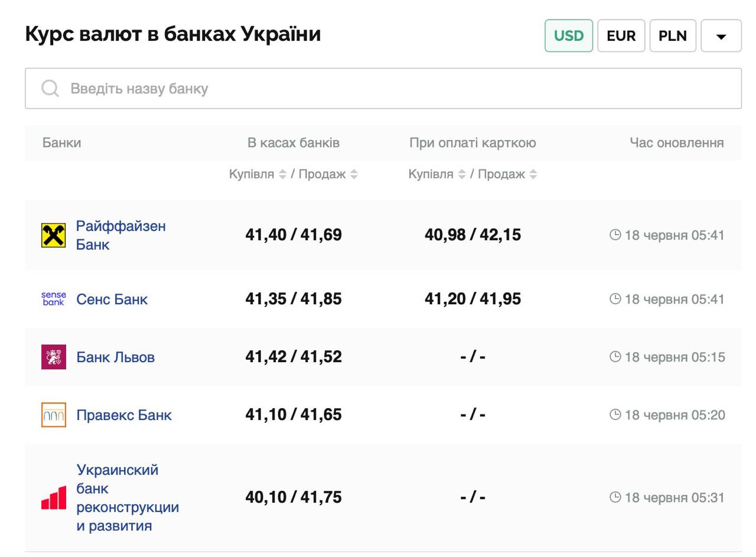Sort by cash desk Купівля rate

point(282,174)
